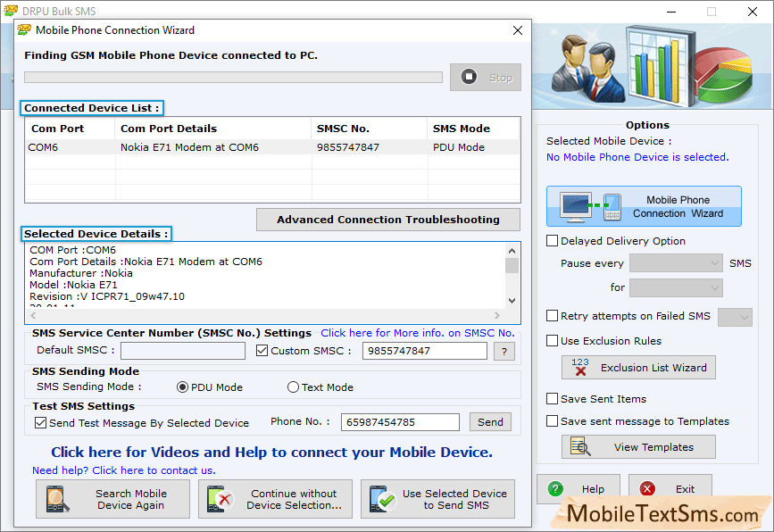Select Text Mode radio button
Viewport: 774px width, 532px height.
click(293, 387)
